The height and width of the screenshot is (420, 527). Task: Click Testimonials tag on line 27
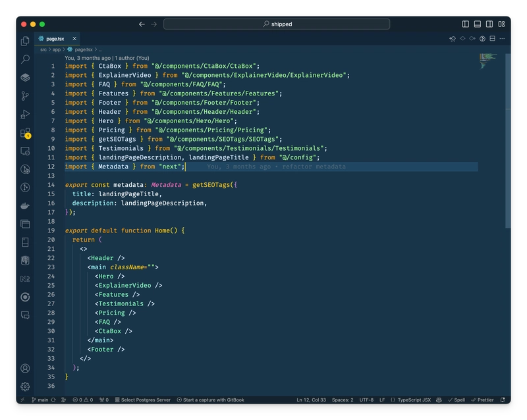pos(121,303)
